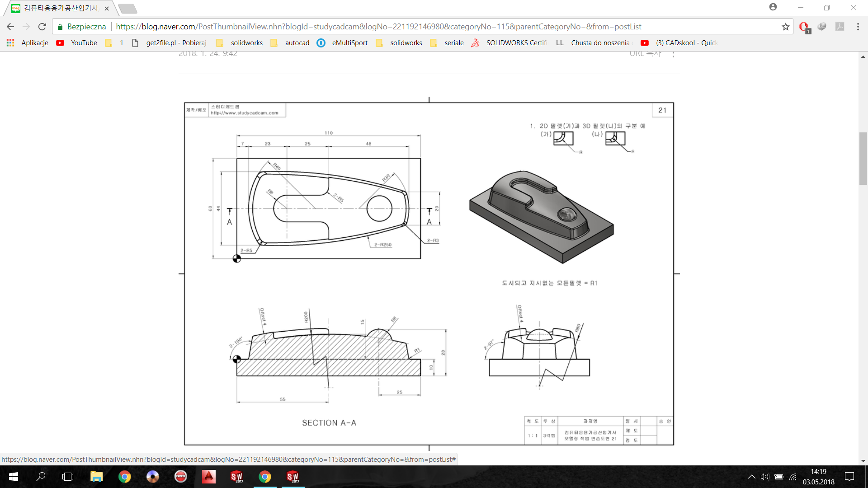Open File Explorer from taskbar
868x488 pixels.
coord(96,477)
